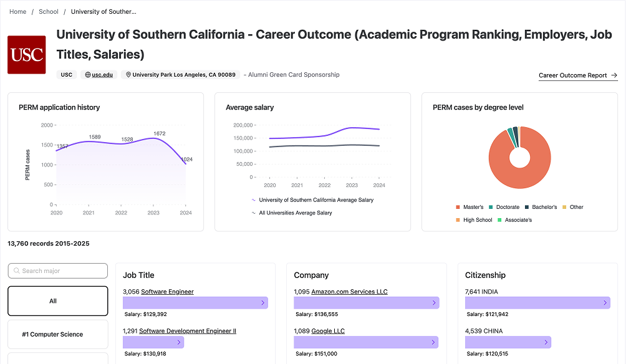Open the Amazon.com Services LLC link
The height and width of the screenshot is (364, 626).
(349, 292)
